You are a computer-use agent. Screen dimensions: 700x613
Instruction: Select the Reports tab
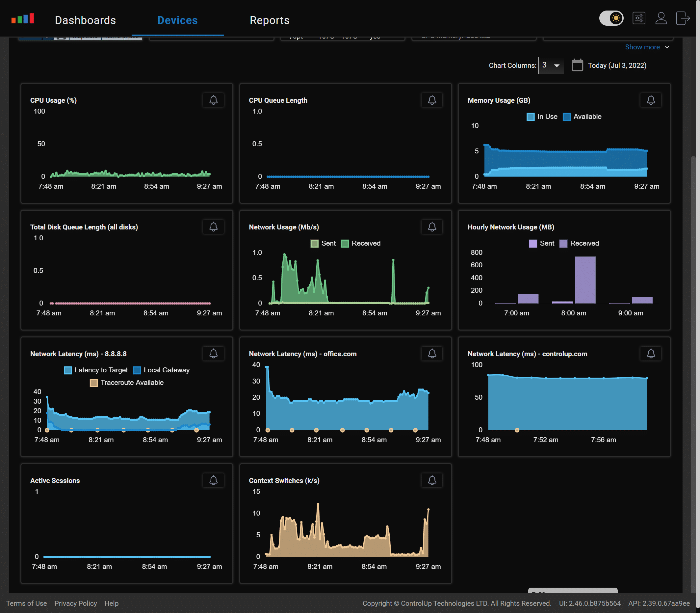270,20
